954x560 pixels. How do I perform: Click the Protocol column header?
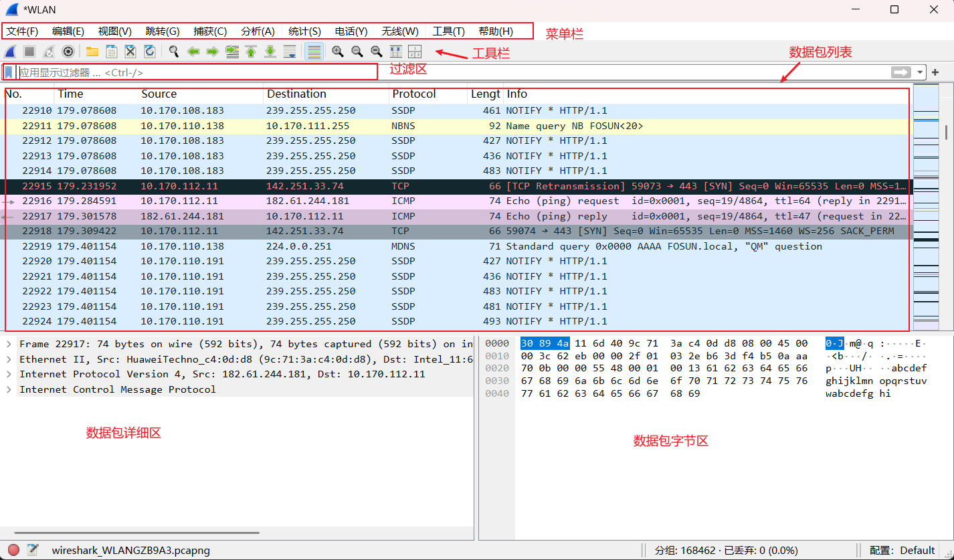coord(414,94)
